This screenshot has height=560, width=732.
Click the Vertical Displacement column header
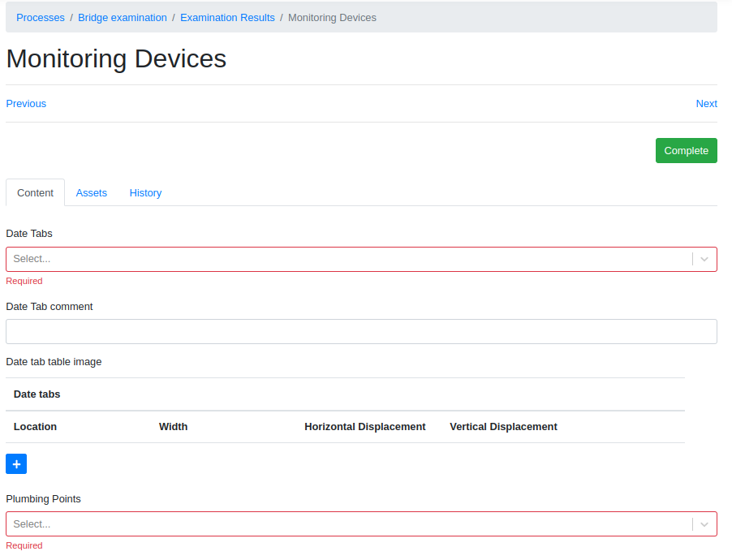(x=503, y=427)
